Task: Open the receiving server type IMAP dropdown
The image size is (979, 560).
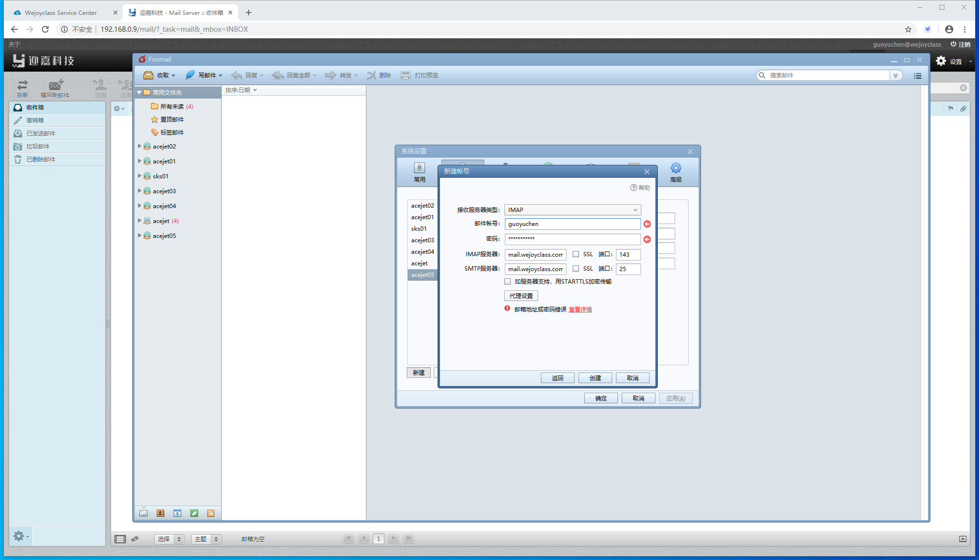Action: [572, 210]
